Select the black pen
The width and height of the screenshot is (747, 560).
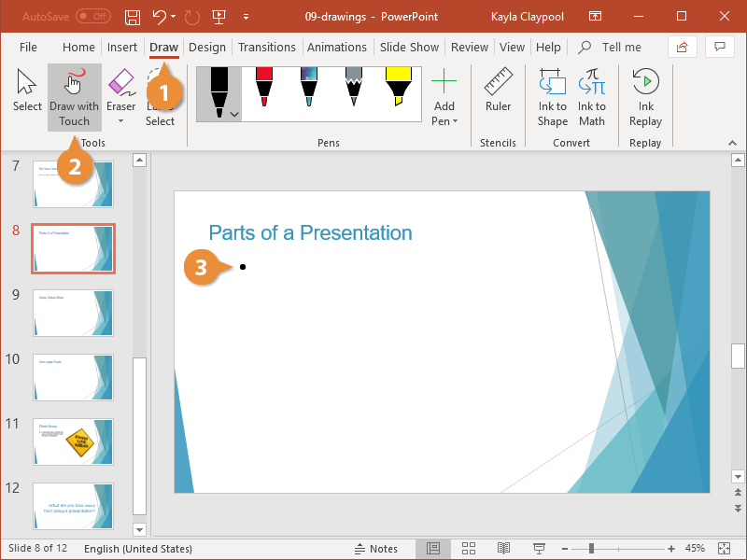point(218,93)
